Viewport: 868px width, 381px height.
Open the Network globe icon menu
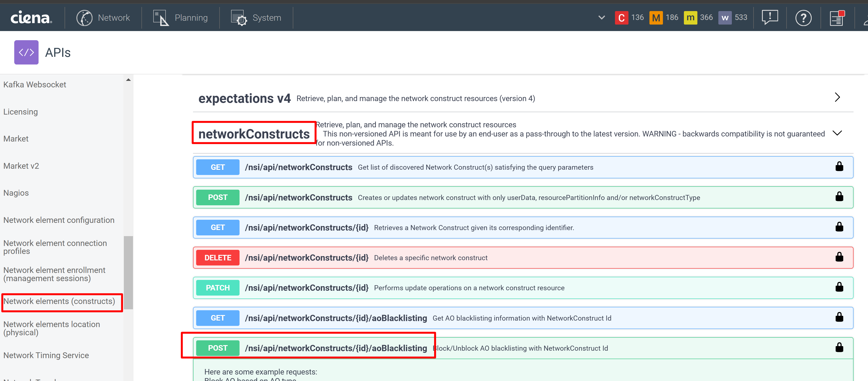(84, 18)
